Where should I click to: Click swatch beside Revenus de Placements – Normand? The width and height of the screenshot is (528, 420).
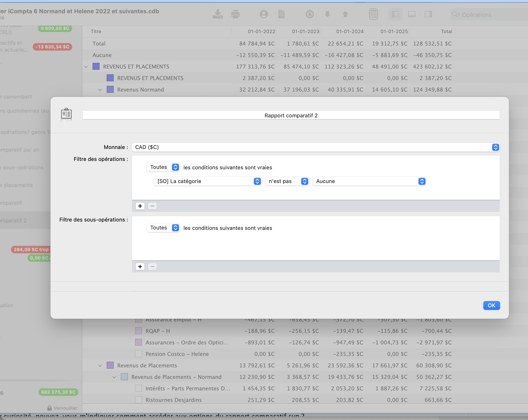coord(124,377)
